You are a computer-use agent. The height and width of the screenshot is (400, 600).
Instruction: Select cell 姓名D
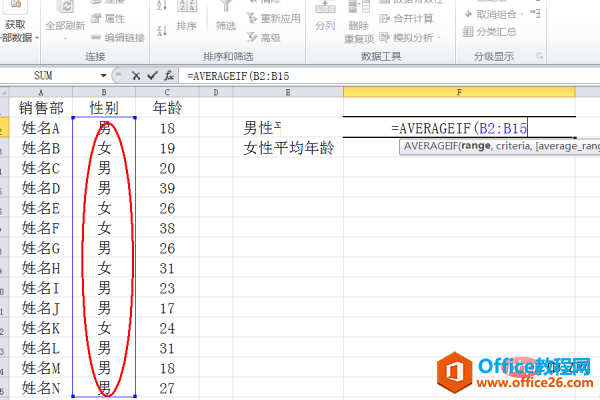tap(41, 188)
